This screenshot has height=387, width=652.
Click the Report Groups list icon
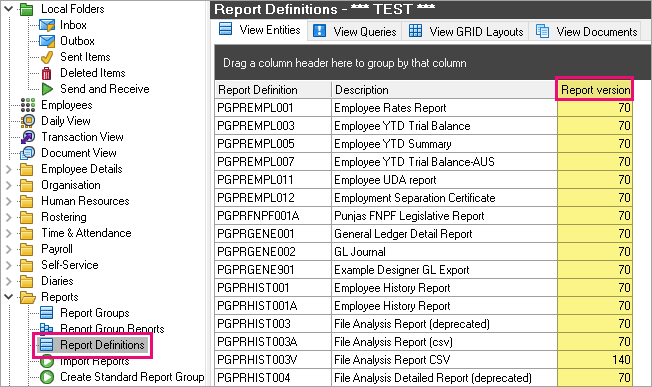click(47, 313)
